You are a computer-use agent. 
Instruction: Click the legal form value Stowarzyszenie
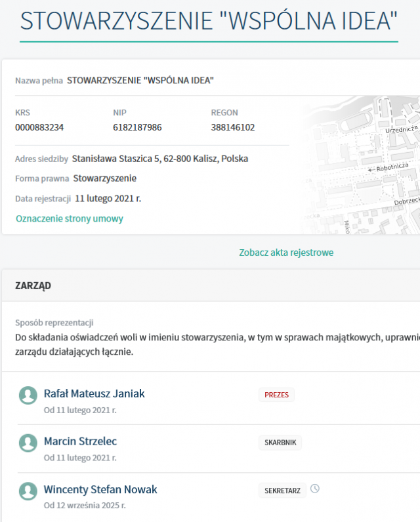(x=104, y=178)
